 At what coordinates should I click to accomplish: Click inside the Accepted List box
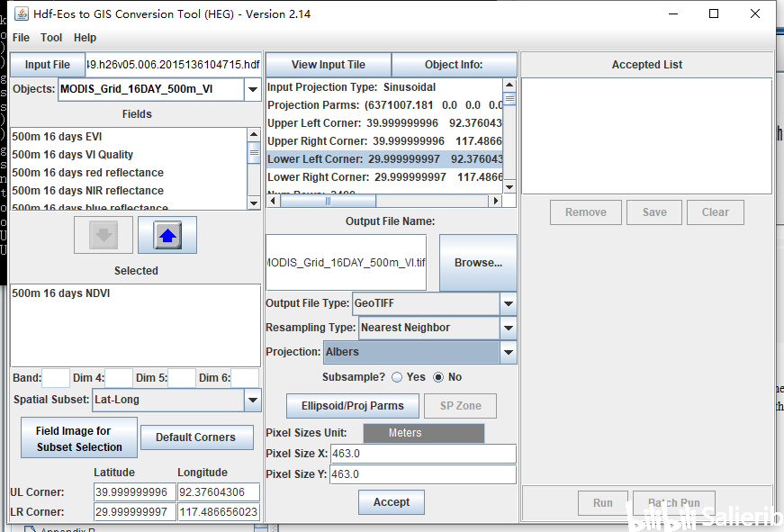(x=647, y=136)
